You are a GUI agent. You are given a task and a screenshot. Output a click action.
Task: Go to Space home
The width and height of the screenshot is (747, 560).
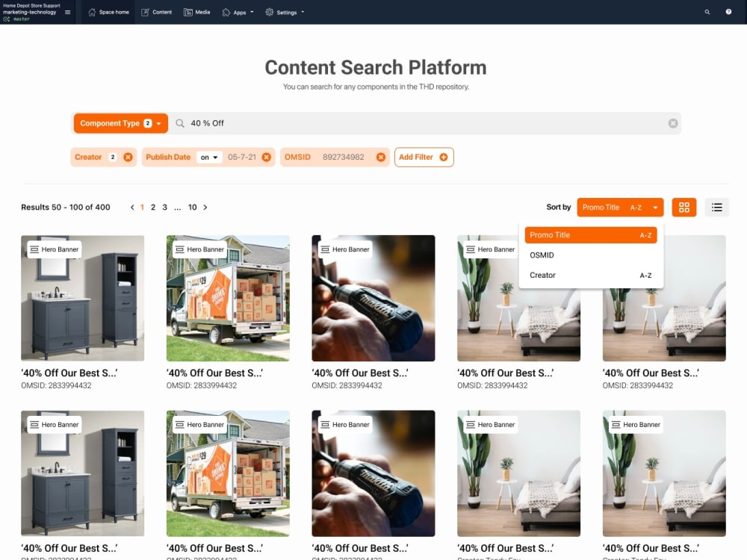pyautogui.click(x=108, y=13)
